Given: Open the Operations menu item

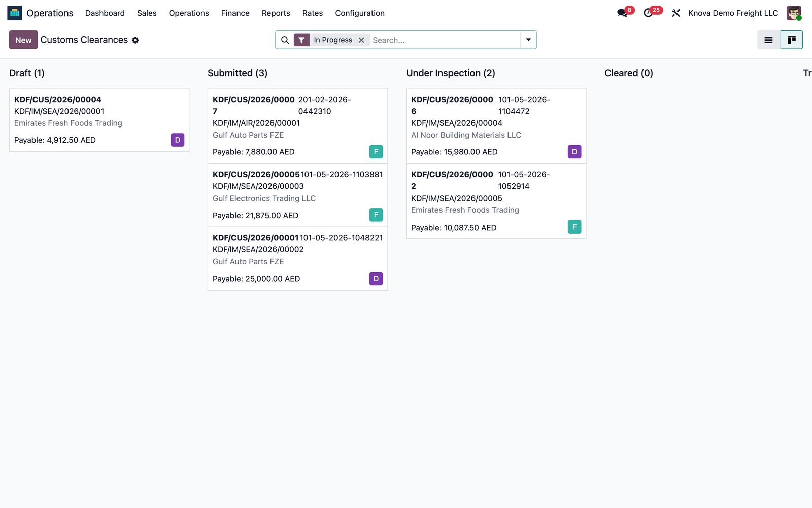Looking at the screenshot, I should pyautogui.click(x=189, y=13).
